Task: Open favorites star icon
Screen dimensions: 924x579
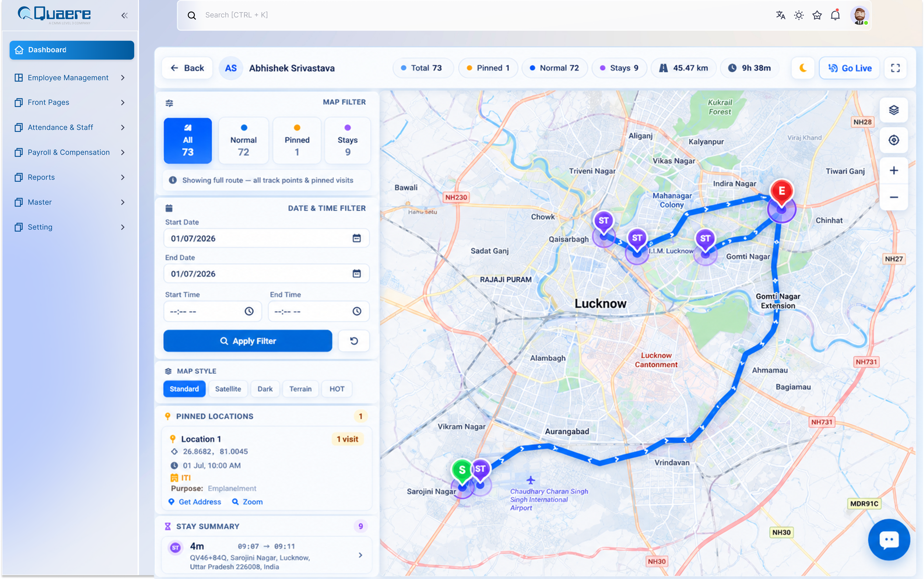Action: (x=817, y=15)
